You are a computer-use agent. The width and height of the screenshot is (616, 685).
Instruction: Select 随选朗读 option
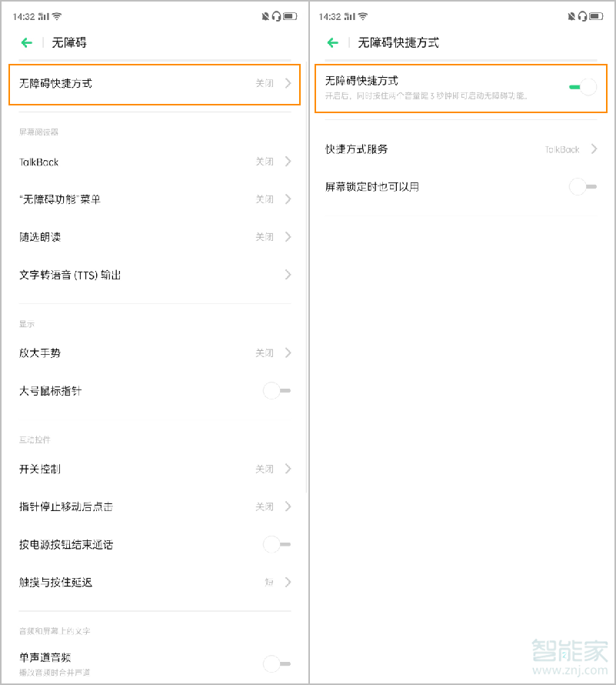point(154,237)
